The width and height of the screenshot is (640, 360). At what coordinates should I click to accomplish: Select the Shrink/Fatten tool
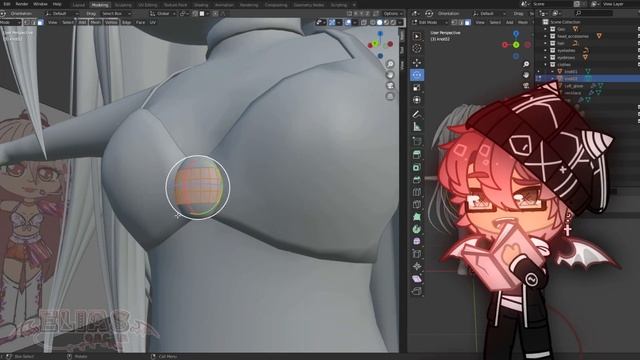tap(417, 267)
